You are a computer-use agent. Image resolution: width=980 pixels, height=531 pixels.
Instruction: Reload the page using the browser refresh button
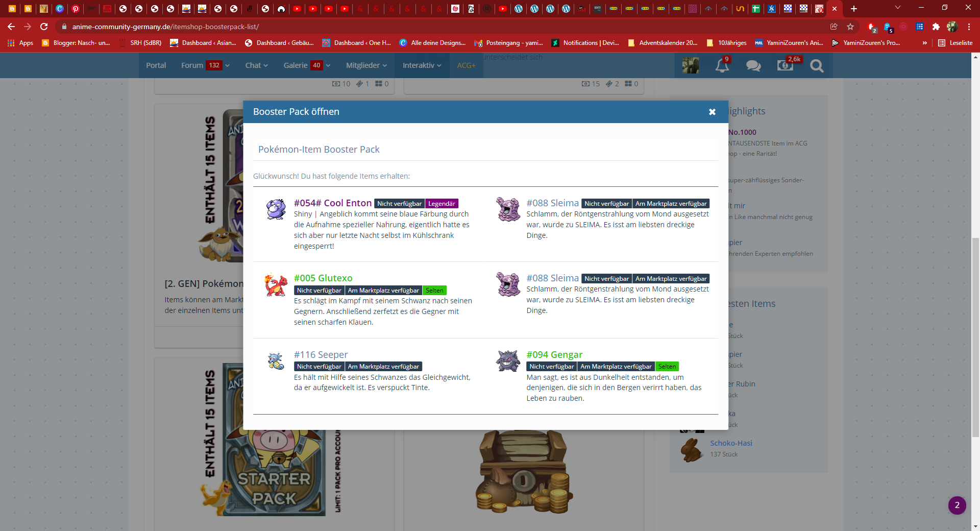click(44, 27)
